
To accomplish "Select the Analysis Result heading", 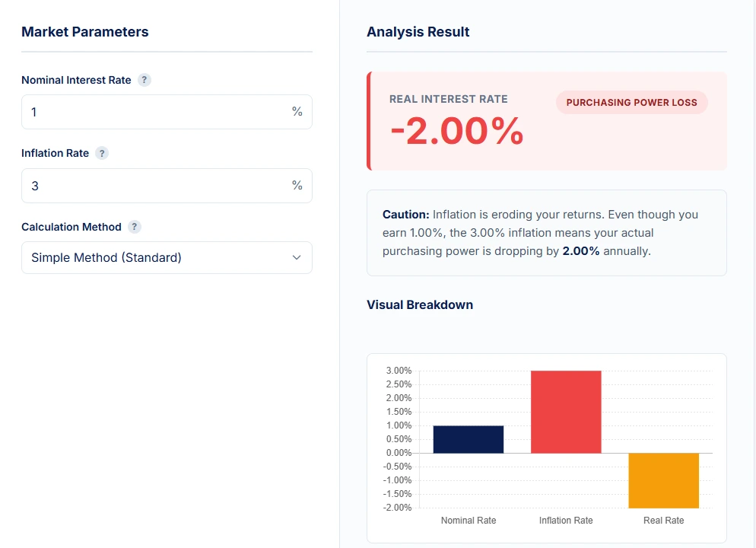I will [x=418, y=32].
